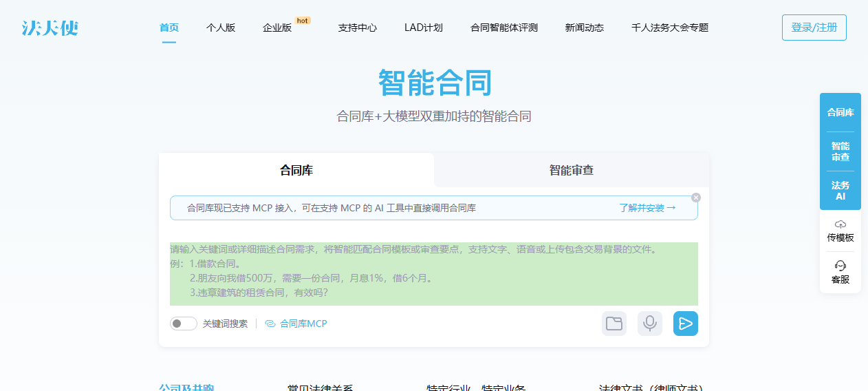Open the file upload folder icon
The image size is (868, 391).
[x=614, y=324]
